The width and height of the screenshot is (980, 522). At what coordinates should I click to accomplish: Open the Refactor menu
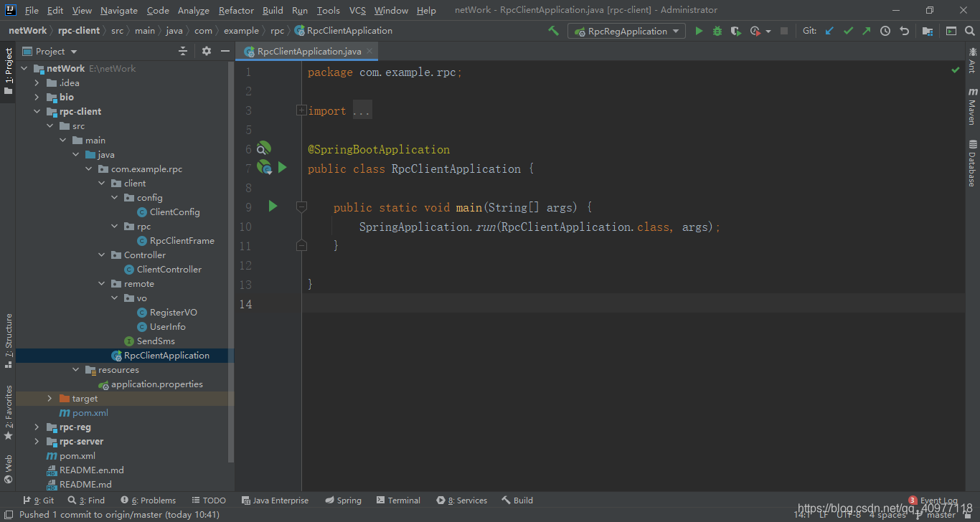pos(236,10)
